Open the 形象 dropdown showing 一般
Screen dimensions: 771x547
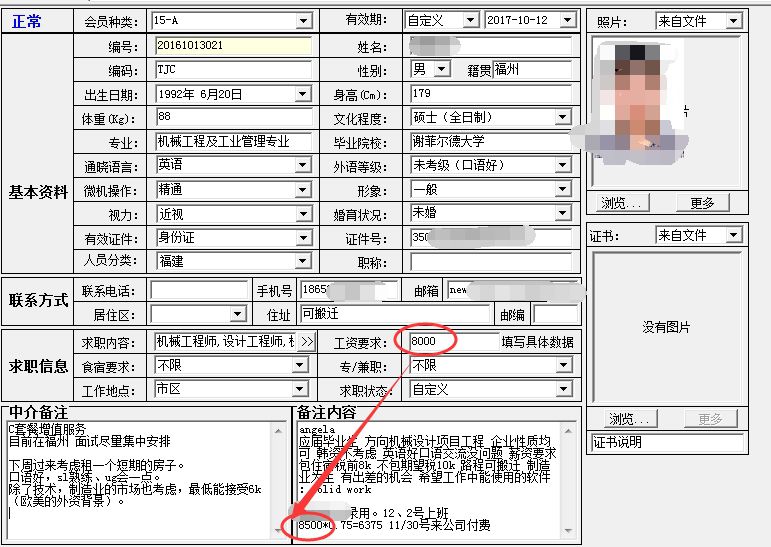[563, 189]
